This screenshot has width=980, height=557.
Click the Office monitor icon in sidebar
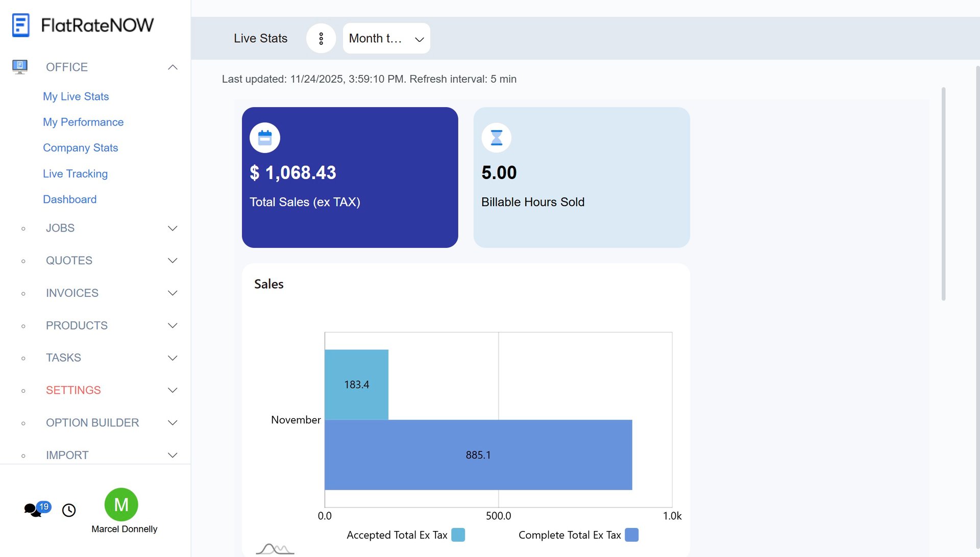[x=20, y=67]
